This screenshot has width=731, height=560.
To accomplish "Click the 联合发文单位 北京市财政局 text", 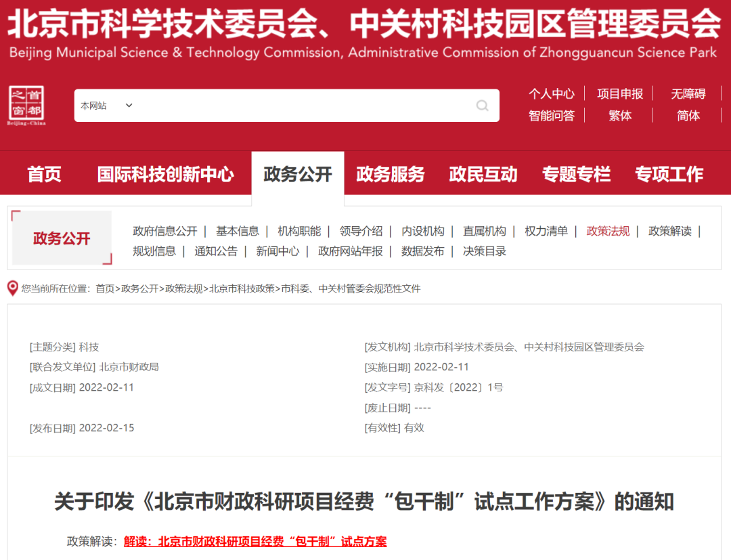I will (x=94, y=367).
